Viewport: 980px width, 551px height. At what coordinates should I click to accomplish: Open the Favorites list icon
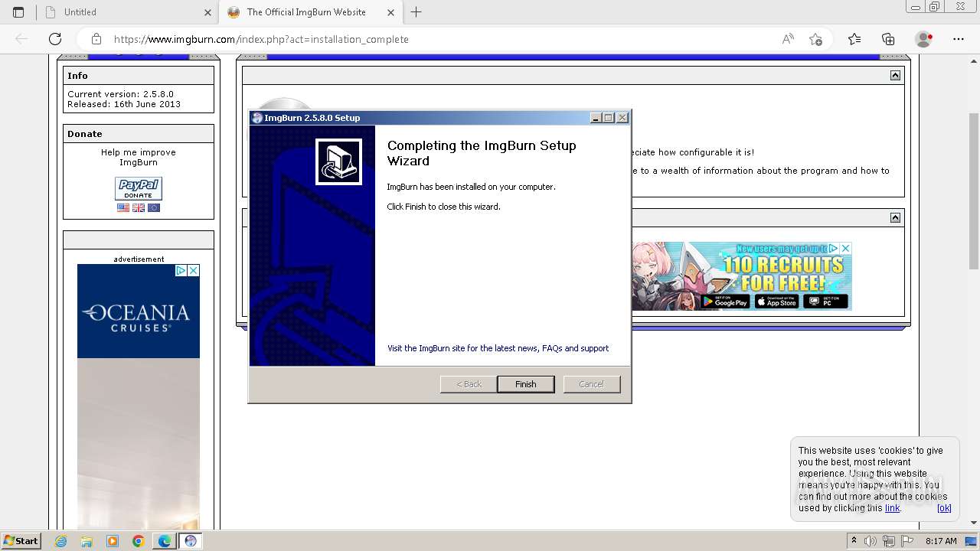[854, 39]
